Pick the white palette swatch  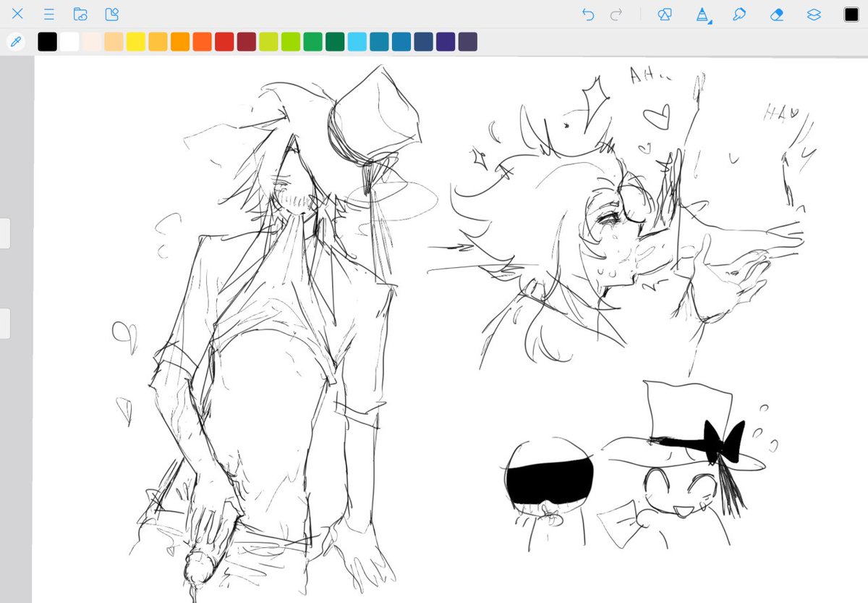point(69,42)
